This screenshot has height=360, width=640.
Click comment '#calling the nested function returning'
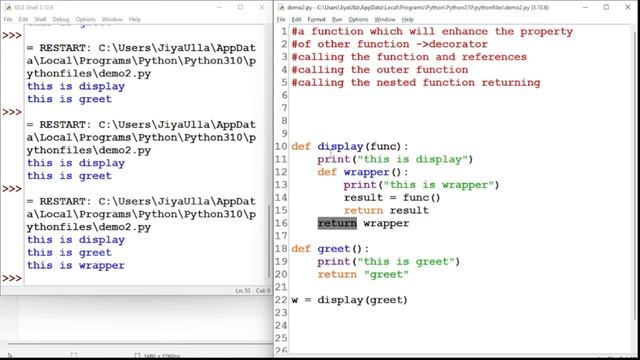click(416, 82)
